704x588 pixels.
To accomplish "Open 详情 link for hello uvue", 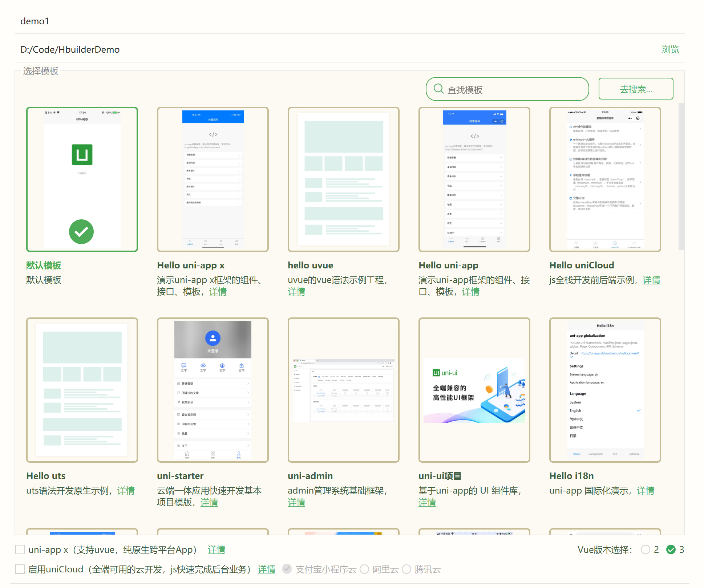I will point(296,292).
